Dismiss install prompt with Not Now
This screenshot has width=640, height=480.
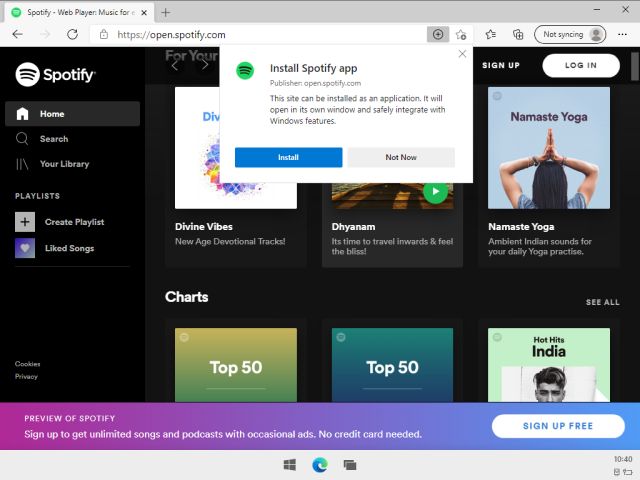pyautogui.click(x=401, y=158)
